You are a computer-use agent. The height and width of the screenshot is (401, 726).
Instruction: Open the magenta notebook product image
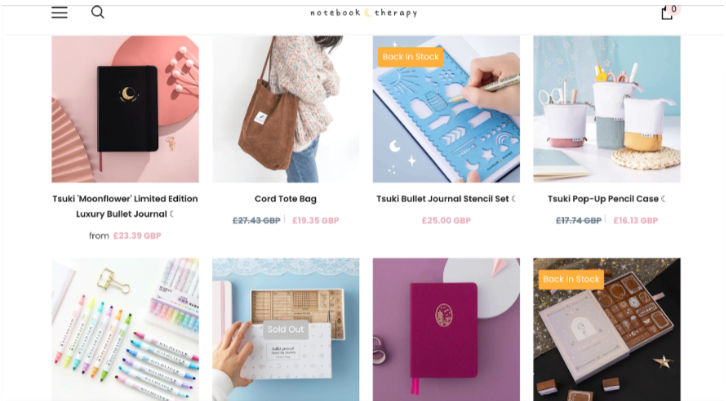coord(446,329)
